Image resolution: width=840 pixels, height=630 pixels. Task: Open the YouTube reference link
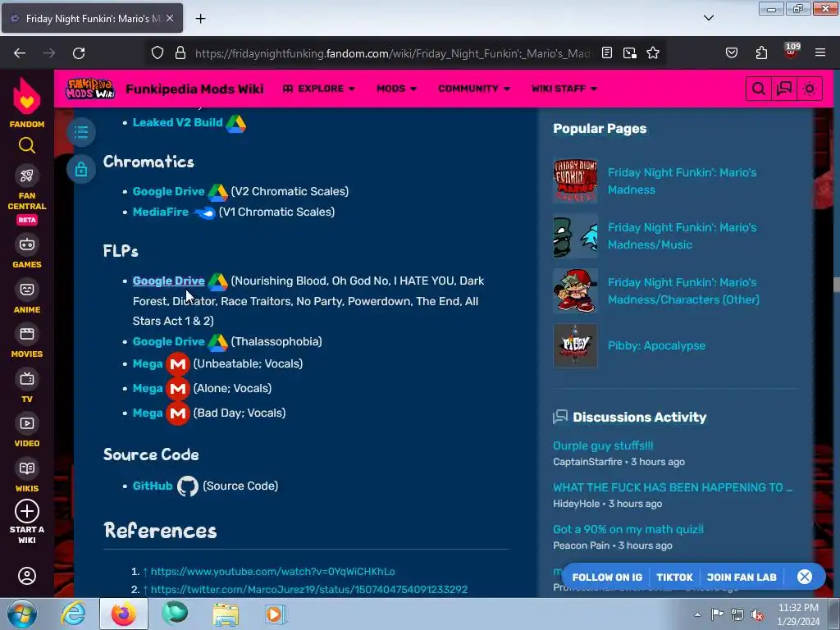[272, 572]
